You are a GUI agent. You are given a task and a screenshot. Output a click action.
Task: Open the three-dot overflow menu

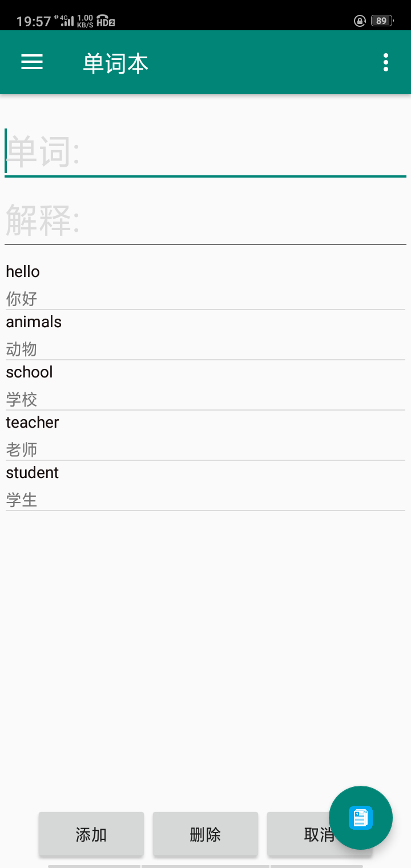coord(386,62)
